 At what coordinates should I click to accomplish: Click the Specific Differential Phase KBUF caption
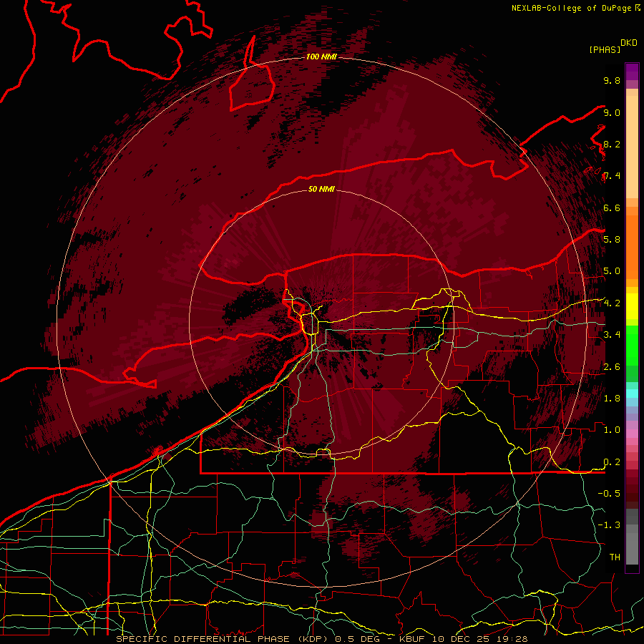(x=321, y=639)
